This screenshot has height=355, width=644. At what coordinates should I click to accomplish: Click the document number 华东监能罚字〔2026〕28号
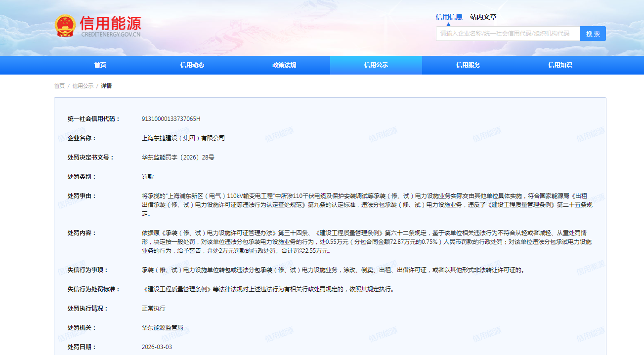click(x=177, y=158)
